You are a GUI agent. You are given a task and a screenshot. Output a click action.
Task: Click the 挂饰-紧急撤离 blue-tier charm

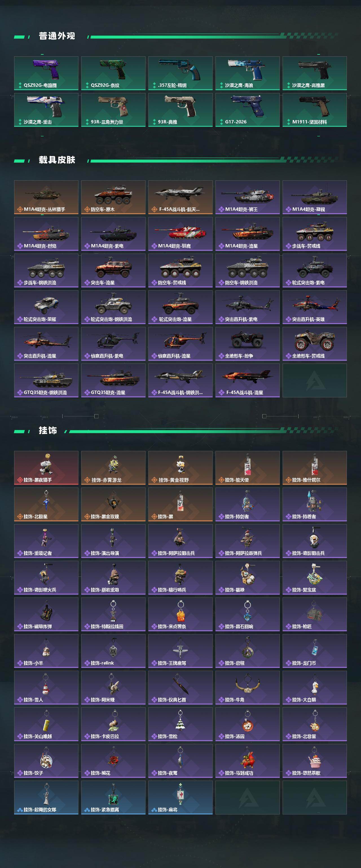113,798
